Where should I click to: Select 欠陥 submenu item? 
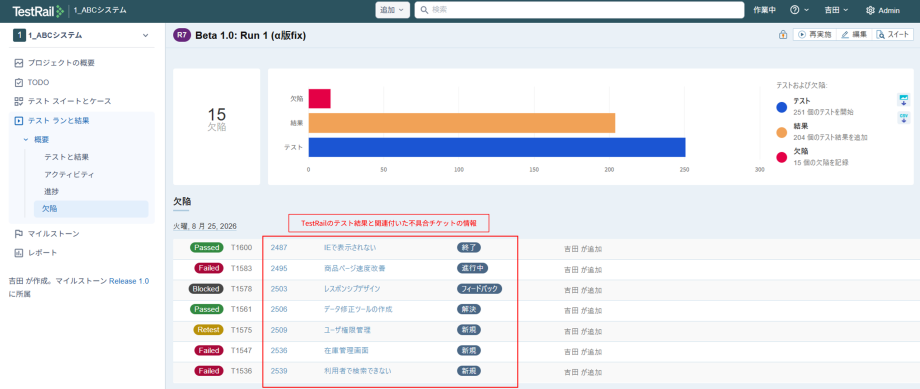pos(91,208)
